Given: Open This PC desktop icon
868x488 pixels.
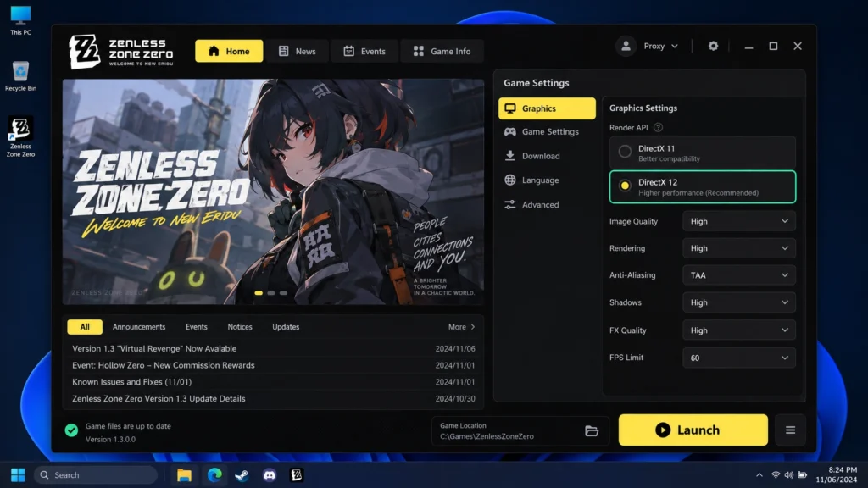Looking at the screenshot, I should click(20, 20).
